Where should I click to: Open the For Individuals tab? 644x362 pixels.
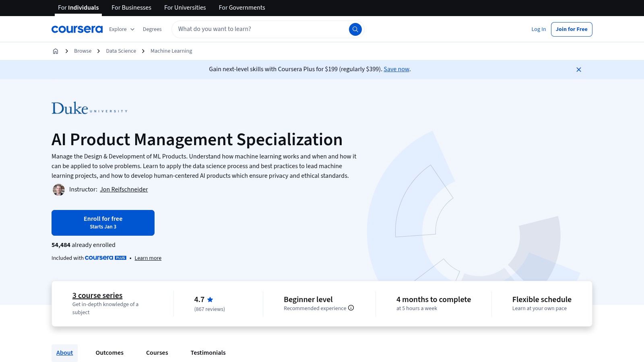78,8
